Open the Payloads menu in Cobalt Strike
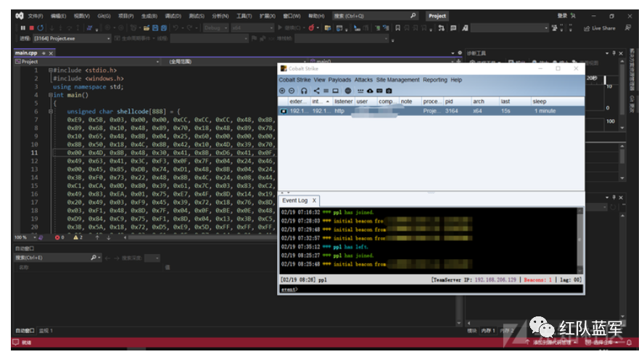The width and height of the screenshot is (644, 357). (339, 80)
